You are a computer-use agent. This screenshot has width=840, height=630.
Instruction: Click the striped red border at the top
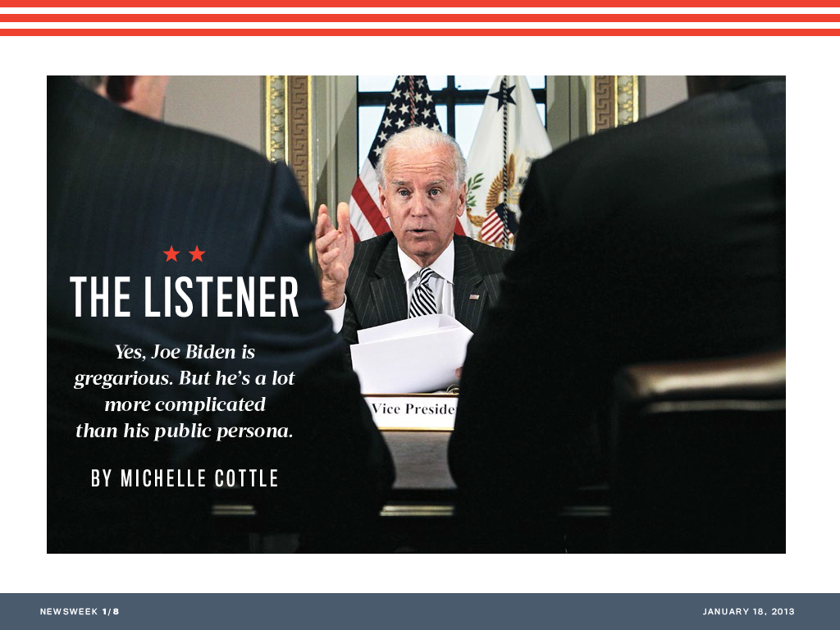tap(420, 16)
